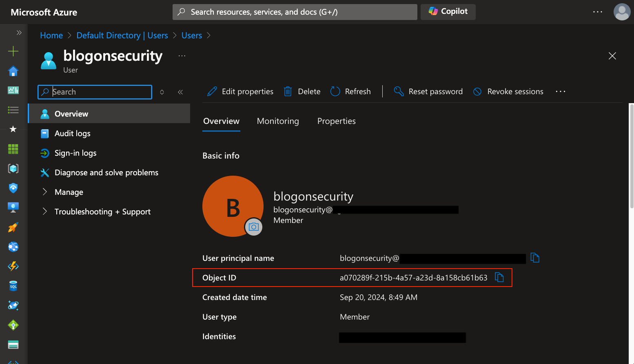Click the Create a resource plus icon
Image resolution: width=634 pixels, height=364 pixels.
point(13,51)
